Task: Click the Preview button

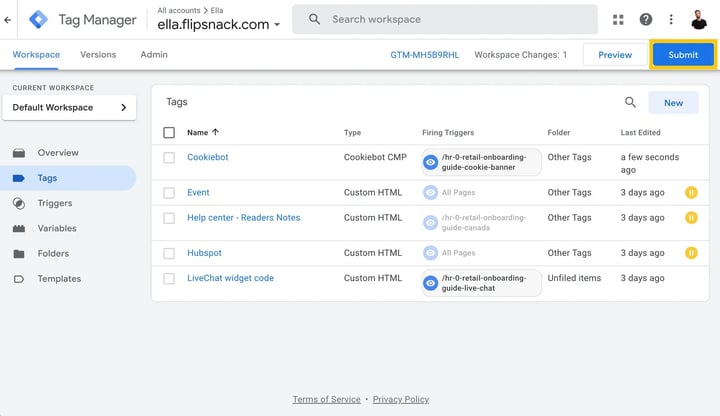Action: click(x=615, y=55)
